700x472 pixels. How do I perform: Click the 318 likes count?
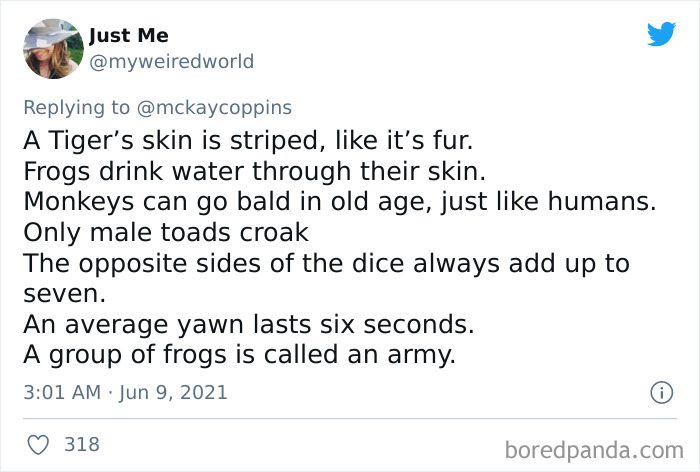click(81, 443)
